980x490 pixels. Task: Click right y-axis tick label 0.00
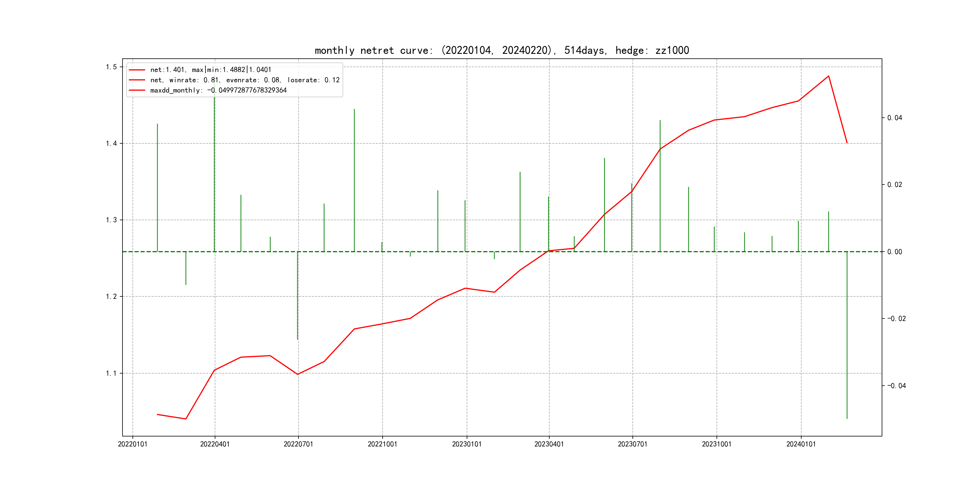point(894,252)
